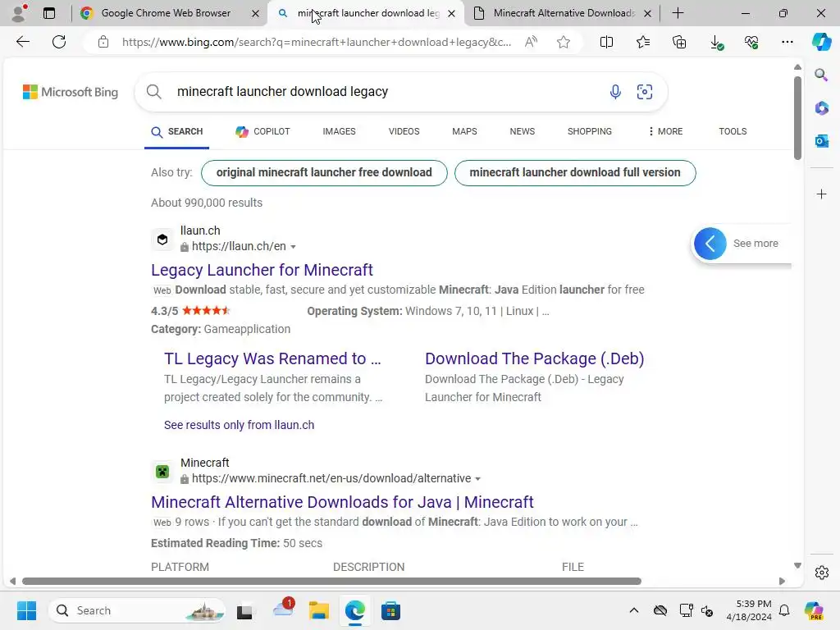Image resolution: width=840 pixels, height=630 pixels.
Task: Click the Edge profile avatar icon
Action: click(20, 13)
